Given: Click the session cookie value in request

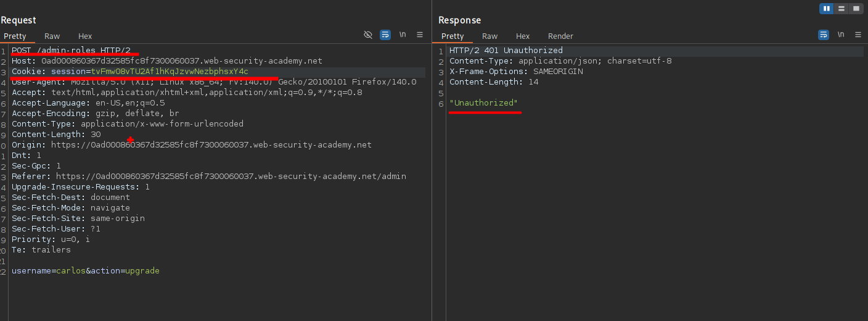Looking at the screenshot, I should [170, 72].
